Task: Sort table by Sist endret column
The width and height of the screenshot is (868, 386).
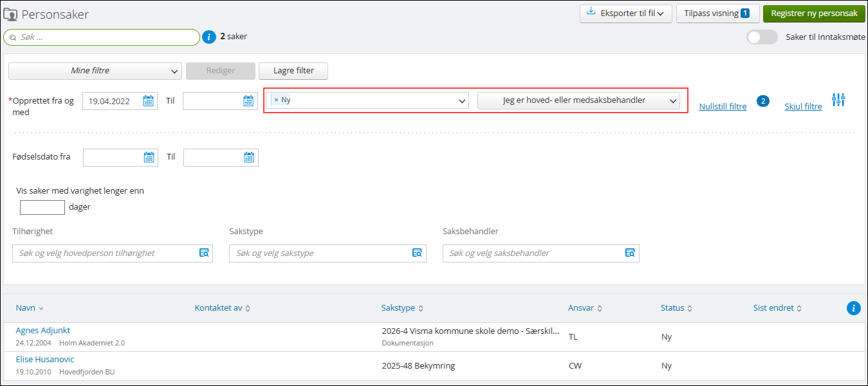Action: click(777, 308)
